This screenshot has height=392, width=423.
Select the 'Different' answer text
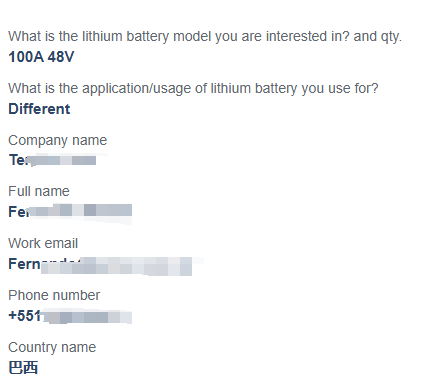pyautogui.click(x=39, y=109)
